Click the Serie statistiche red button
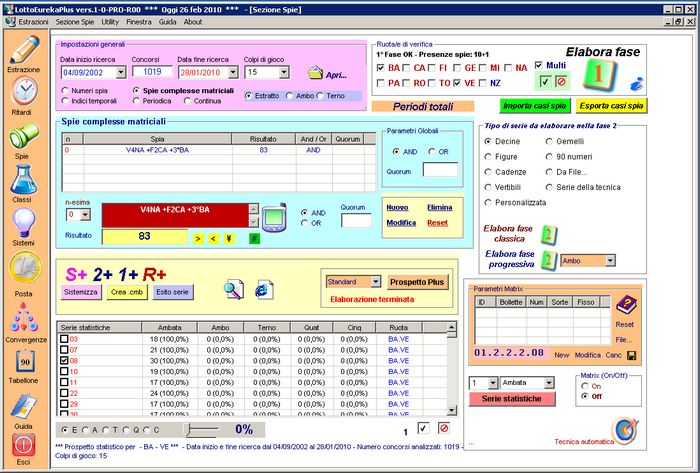Viewport: 700px width, 473px height. click(x=512, y=398)
